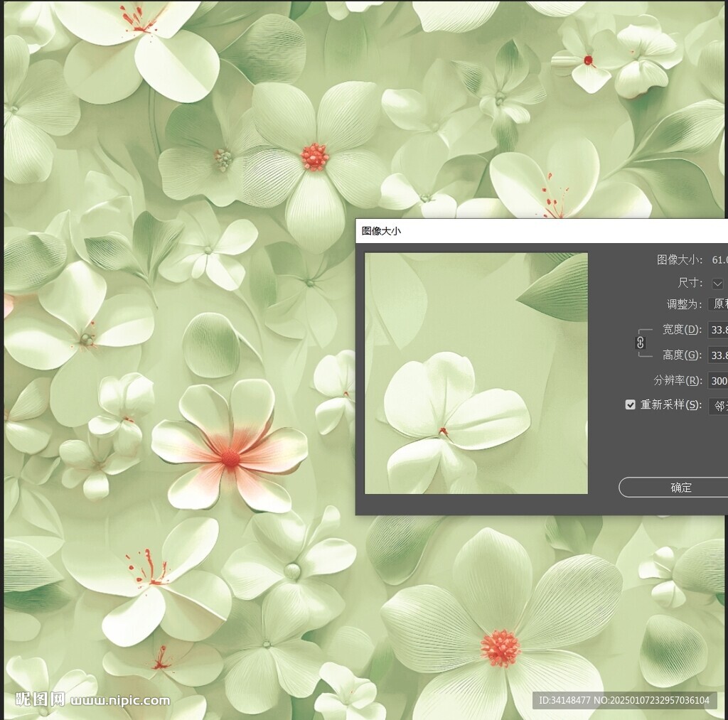The width and height of the screenshot is (728, 720).
Task: Open the resampling method dropdown beside 重新采样
Action: 718,406
